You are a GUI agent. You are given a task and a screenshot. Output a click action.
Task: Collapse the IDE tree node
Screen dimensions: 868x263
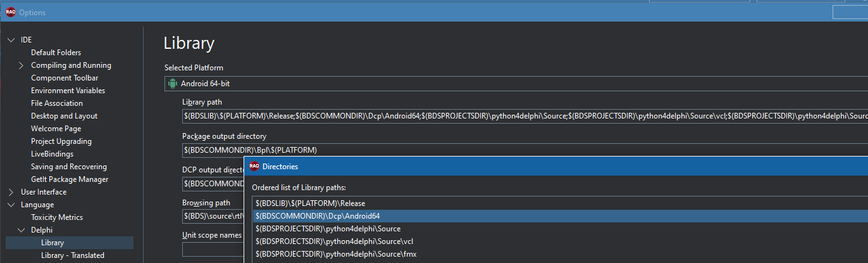11,40
